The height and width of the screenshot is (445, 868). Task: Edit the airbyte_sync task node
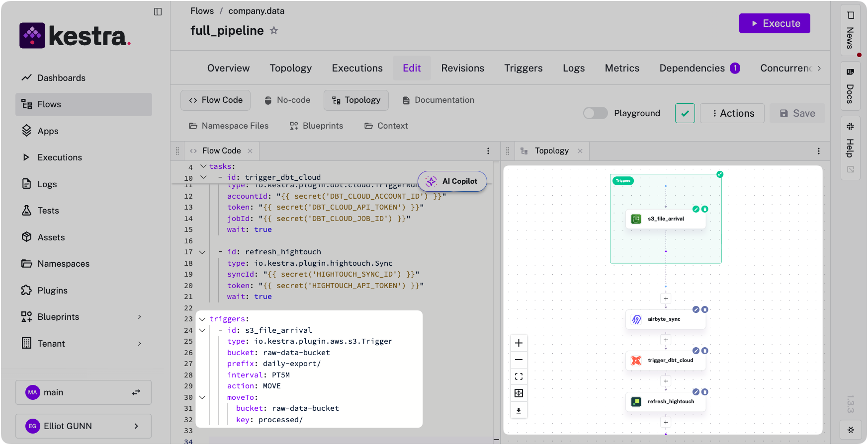(696, 309)
